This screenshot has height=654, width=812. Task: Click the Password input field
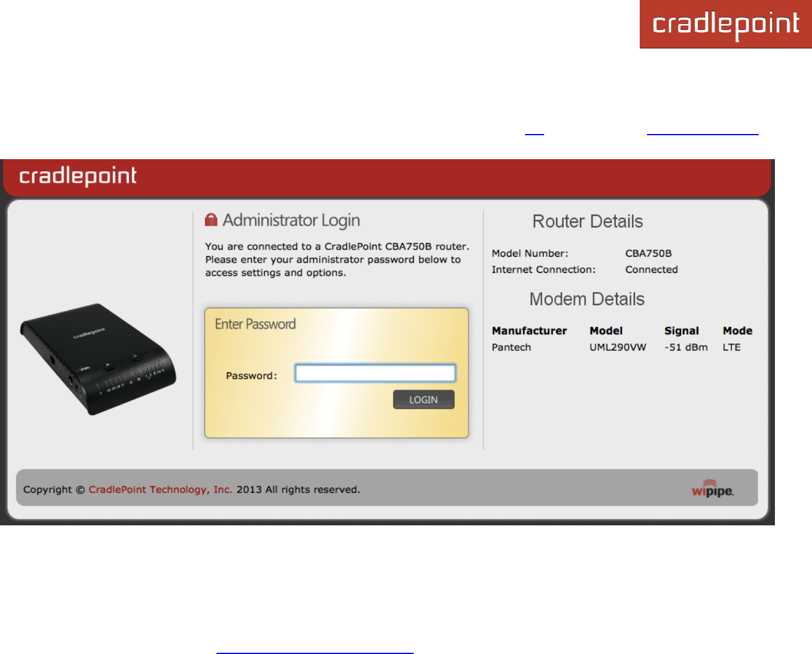[376, 373]
